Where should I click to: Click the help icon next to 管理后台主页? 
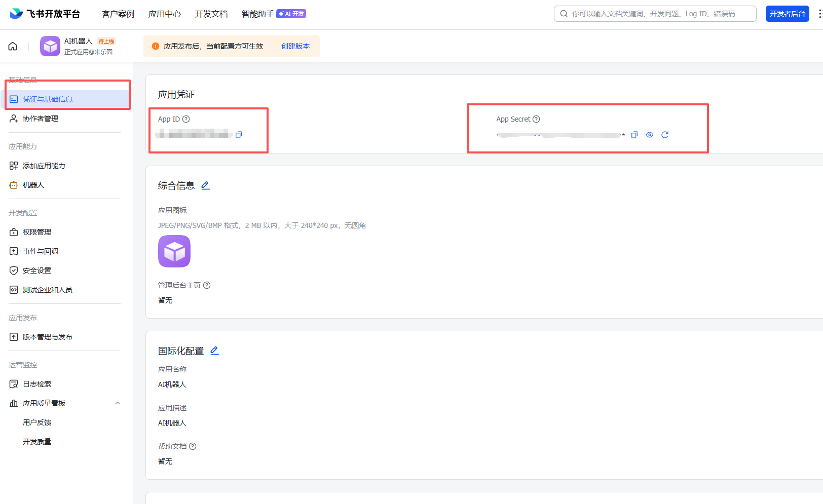coord(207,285)
